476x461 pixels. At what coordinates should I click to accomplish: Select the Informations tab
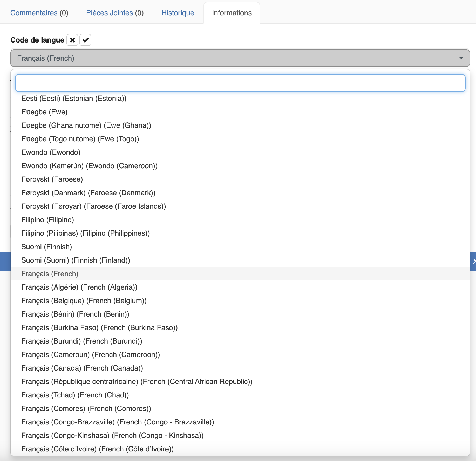[x=232, y=13]
